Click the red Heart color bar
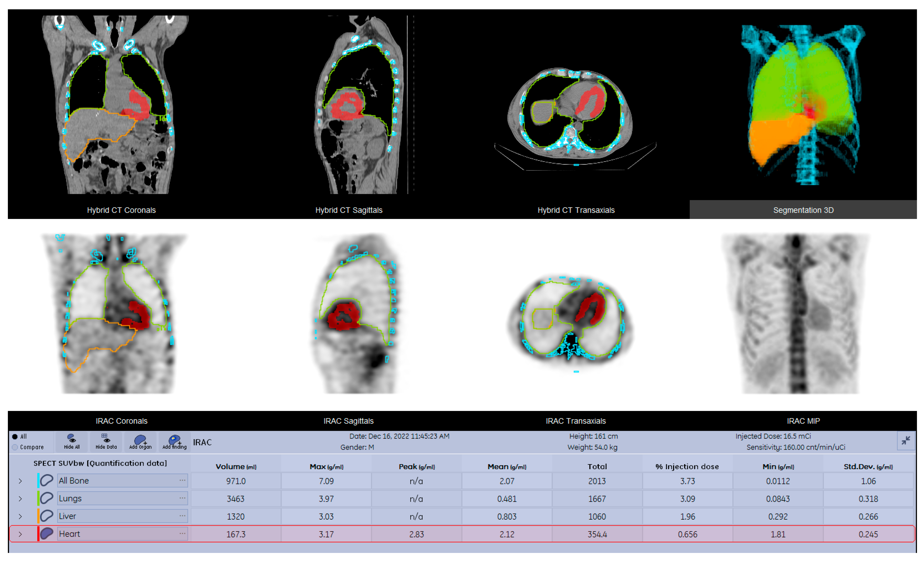 [x=38, y=534]
